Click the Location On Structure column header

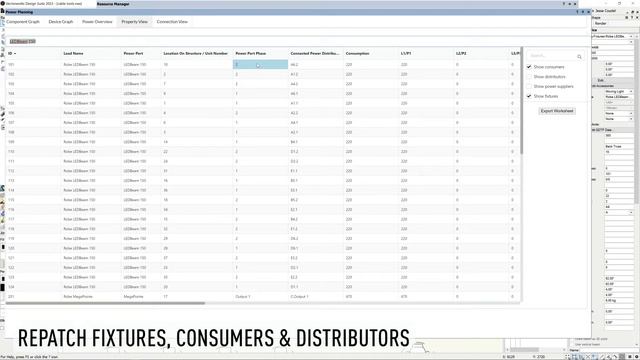click(196, 53)
